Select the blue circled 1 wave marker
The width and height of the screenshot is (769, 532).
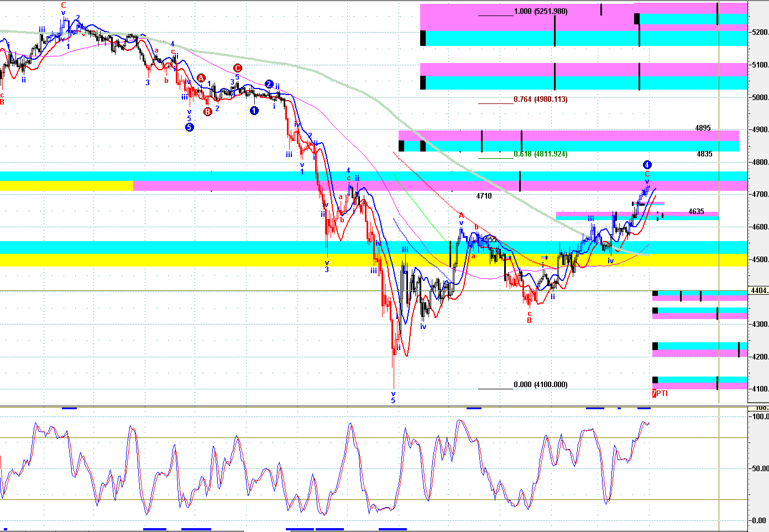(254, 111)
